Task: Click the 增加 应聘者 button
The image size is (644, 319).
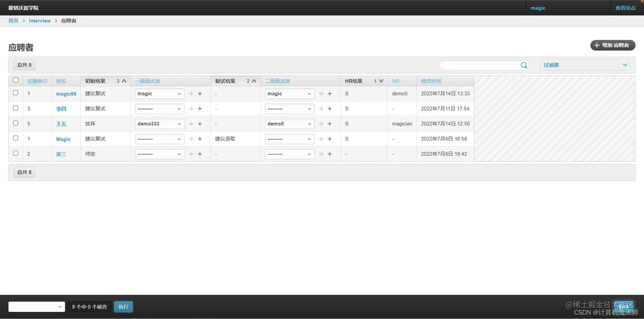Action: [x=612, y=45]
